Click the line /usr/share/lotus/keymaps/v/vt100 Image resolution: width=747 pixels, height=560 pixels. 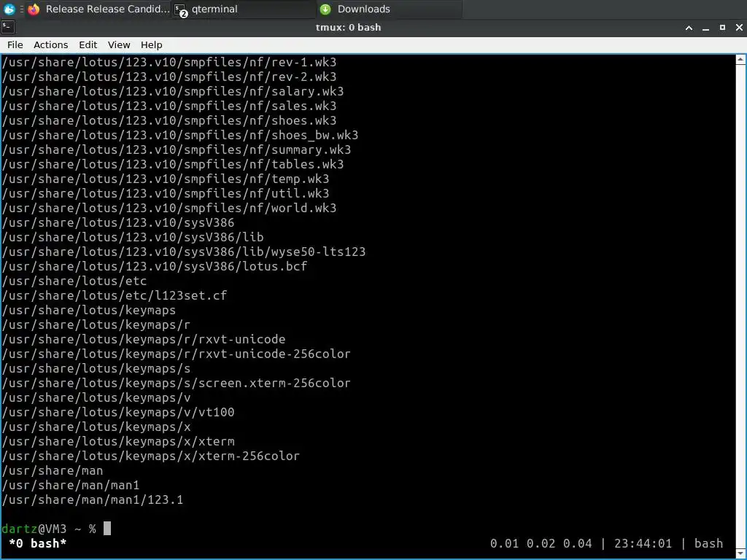coord(118,412)
